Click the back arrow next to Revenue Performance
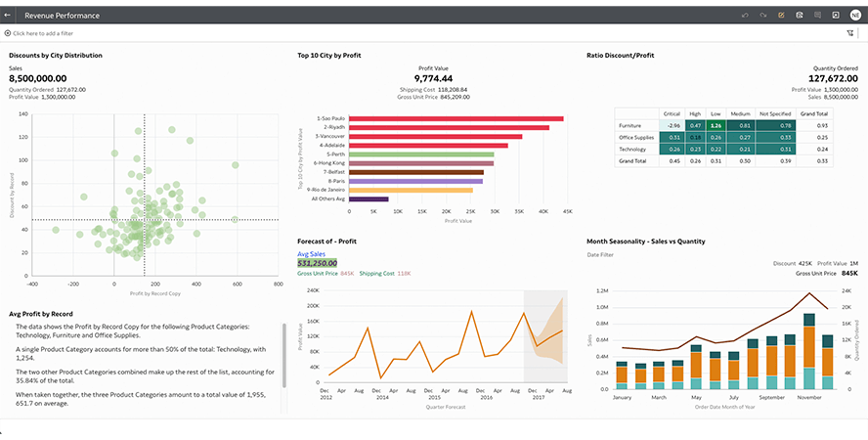Viewport: 868px width, 440px height. (8, 15)
